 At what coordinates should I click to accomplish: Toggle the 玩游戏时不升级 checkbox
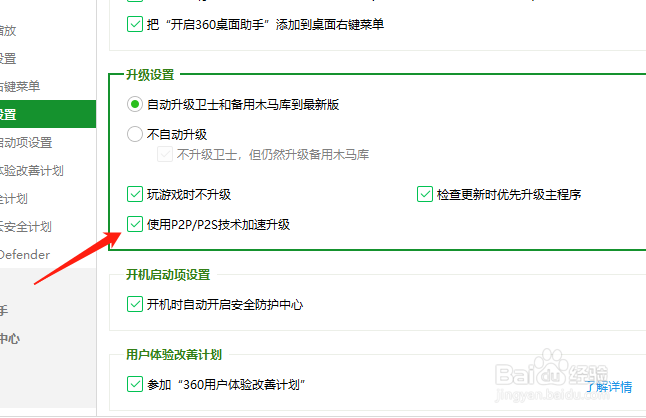tap(135, 194)
